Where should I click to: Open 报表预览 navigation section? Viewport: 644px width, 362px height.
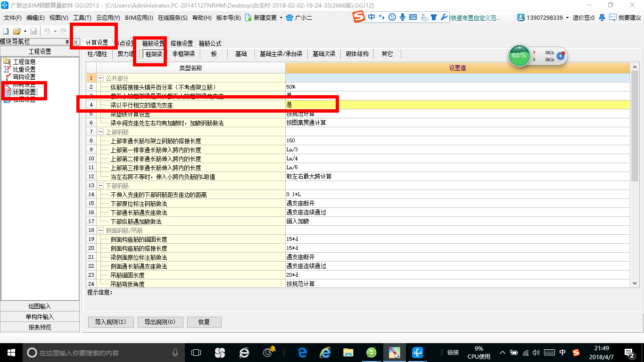point(40,327)
